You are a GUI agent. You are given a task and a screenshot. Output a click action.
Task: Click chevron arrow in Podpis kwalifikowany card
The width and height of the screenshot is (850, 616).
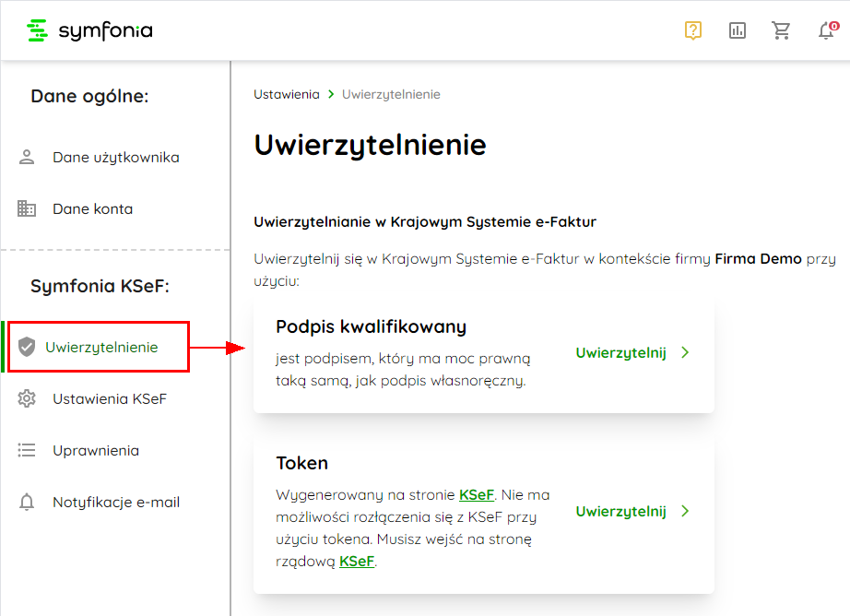pos(685,352)
